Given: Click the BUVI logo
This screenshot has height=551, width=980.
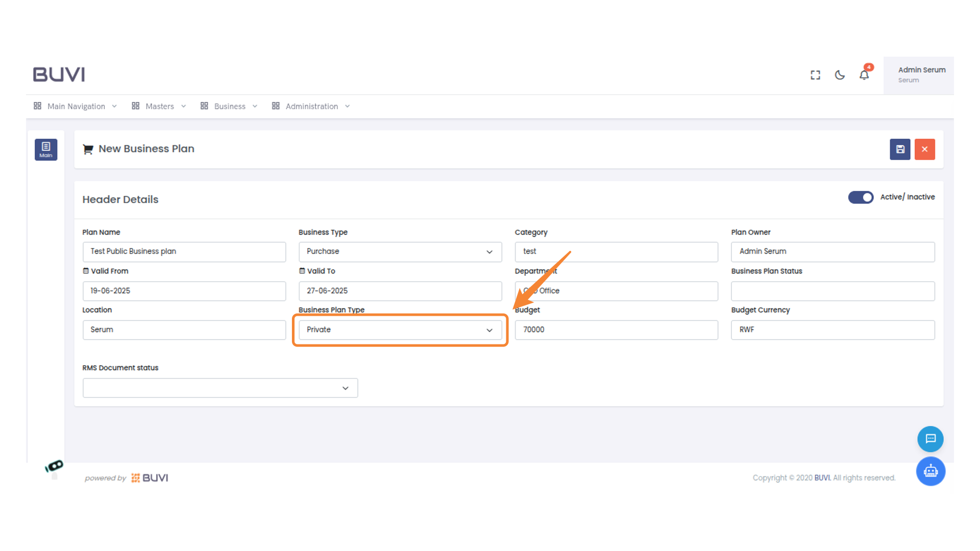Looking at the screenshot, I should [59, 74].
